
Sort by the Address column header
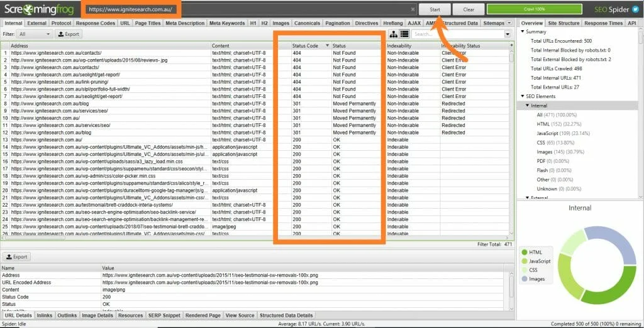pos(109,46)
